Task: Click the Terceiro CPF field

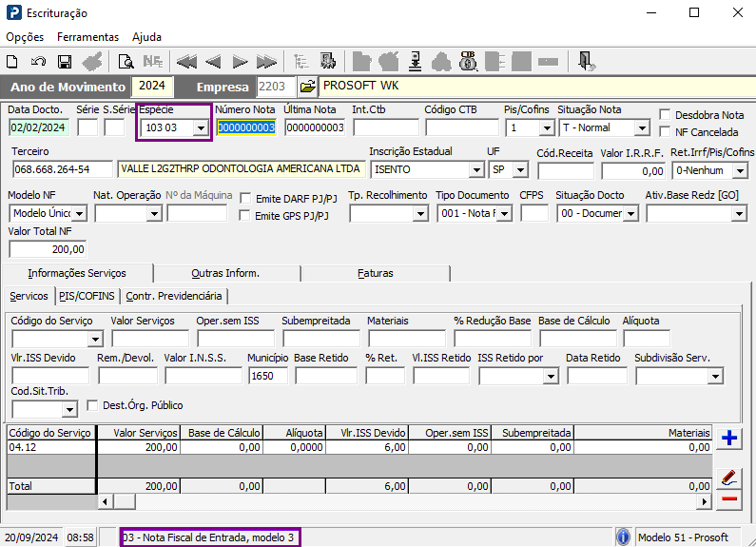Action: click(x=62, y=169)
